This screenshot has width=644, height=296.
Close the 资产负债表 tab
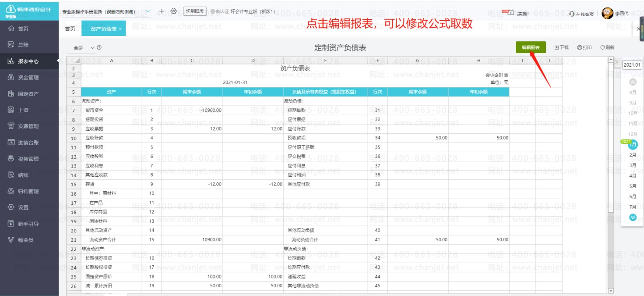click(120, 29)
